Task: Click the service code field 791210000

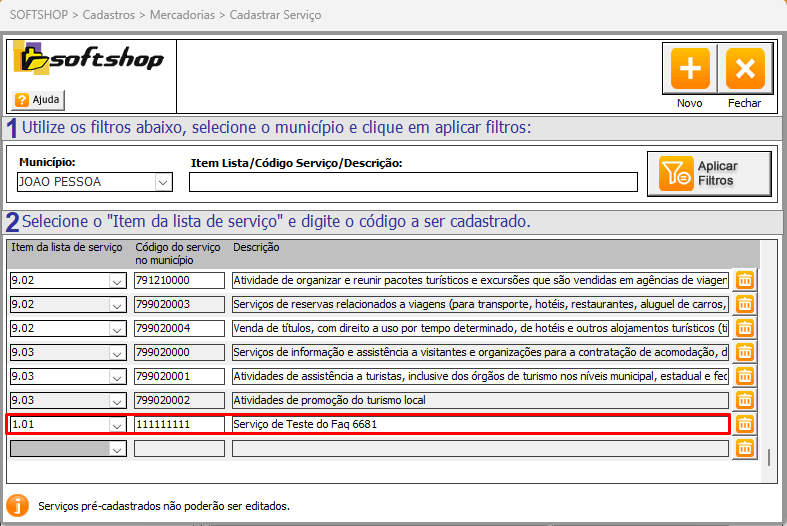Action: [x=179, y=281]
